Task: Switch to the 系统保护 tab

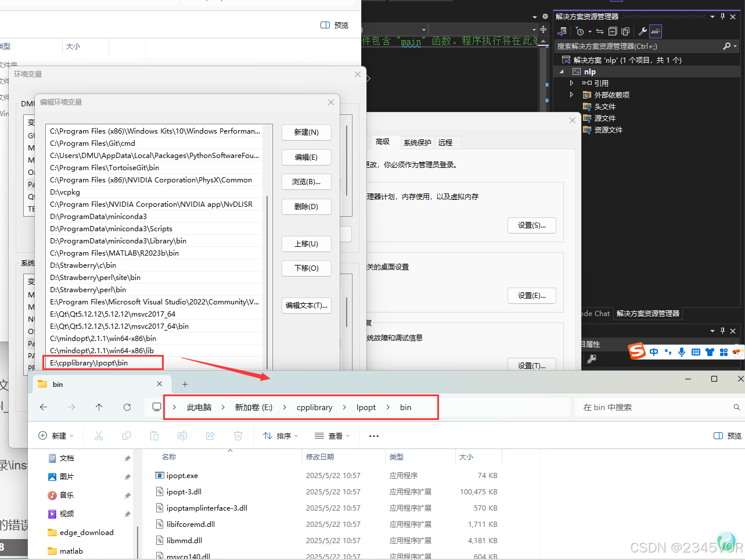Action: point(416,142)
